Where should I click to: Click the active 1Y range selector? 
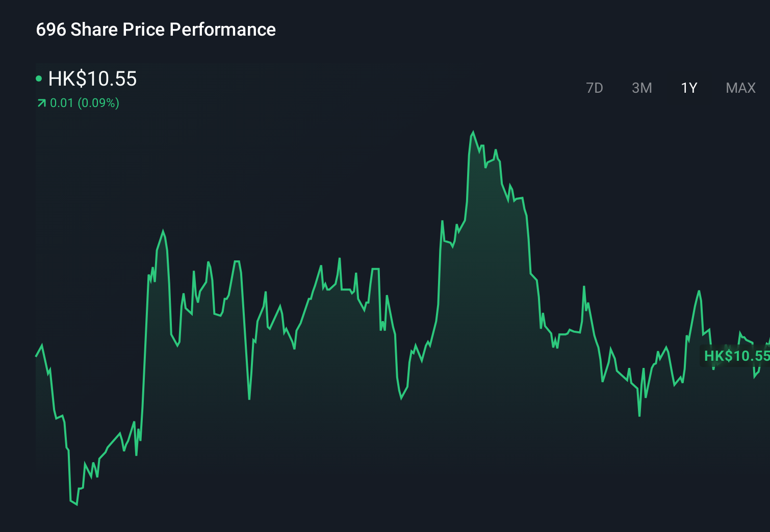[x=688, y=88]
